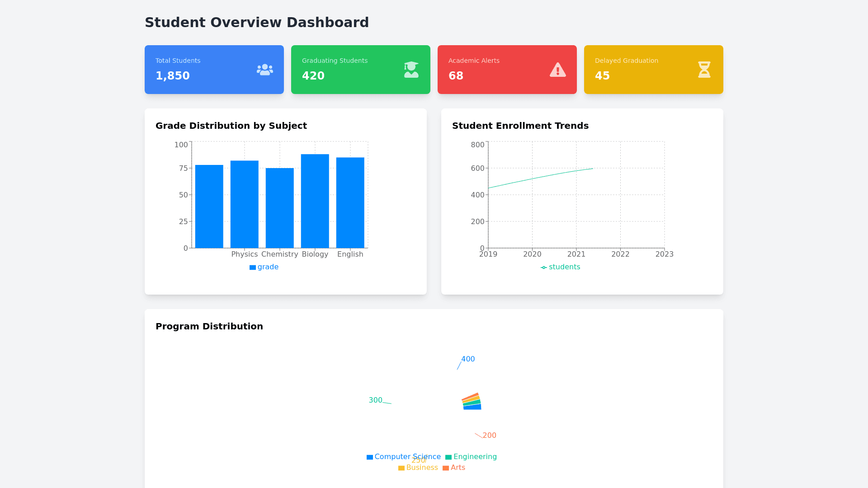868x488 pixels.
Task: Click the 400 pie chart value label
Action: (x=468, y=359)
